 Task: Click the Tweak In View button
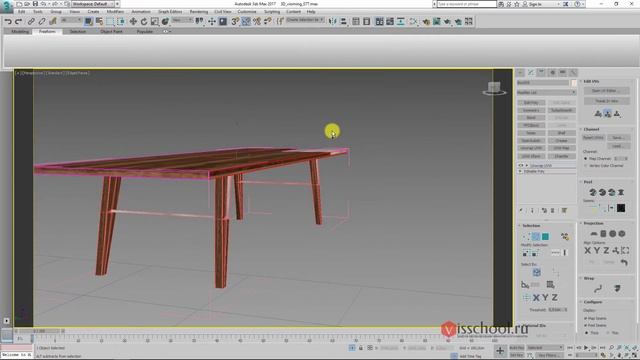607,101
